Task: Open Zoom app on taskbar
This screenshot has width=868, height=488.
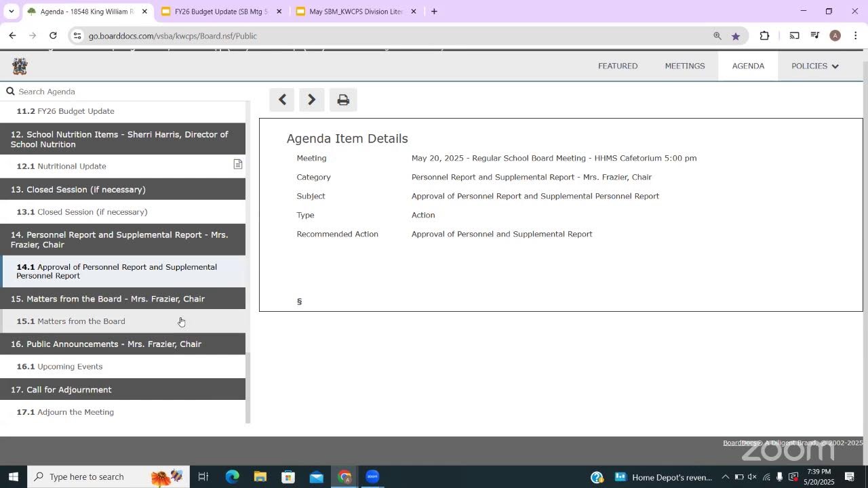Action: [x=372, y=476]
